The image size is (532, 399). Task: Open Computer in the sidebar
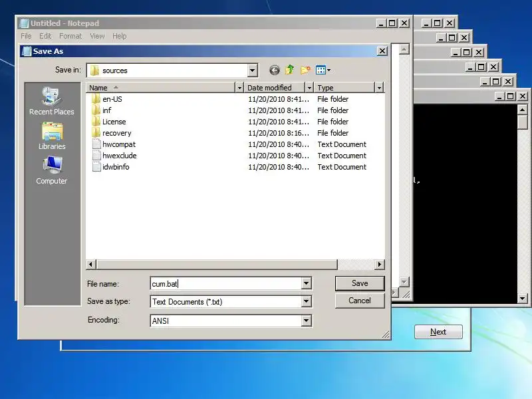pos(52,170)
